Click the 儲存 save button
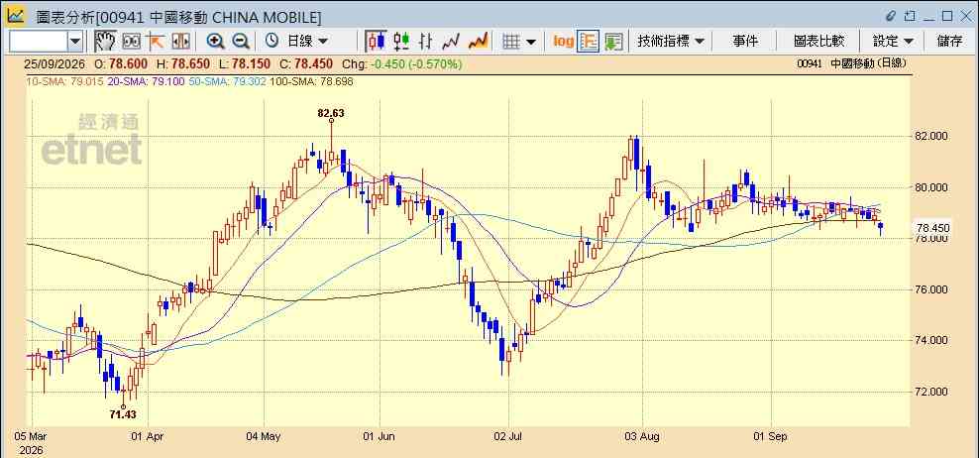Screen dimensions: 980x458 pos(950,42)
